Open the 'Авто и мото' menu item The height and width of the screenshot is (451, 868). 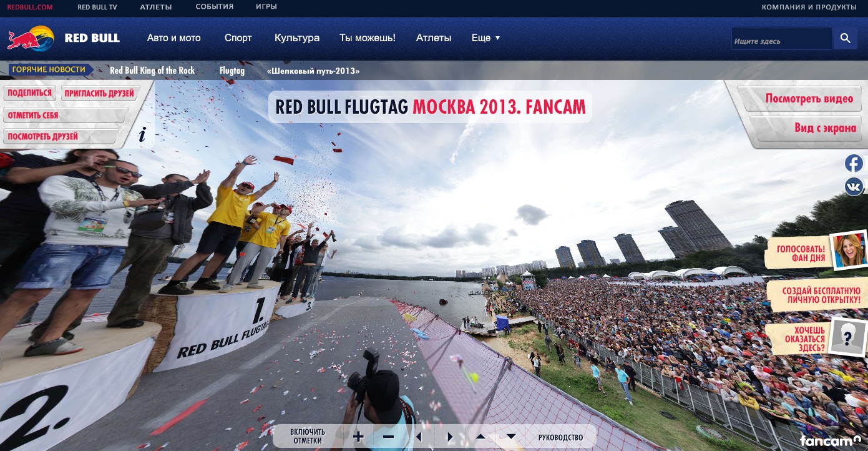174,38
